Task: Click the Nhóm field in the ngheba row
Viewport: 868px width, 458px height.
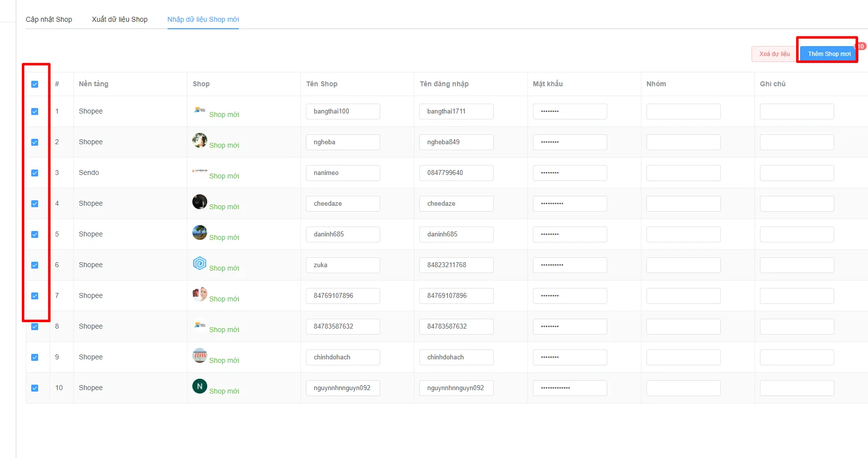Action: tap(684, 142)
